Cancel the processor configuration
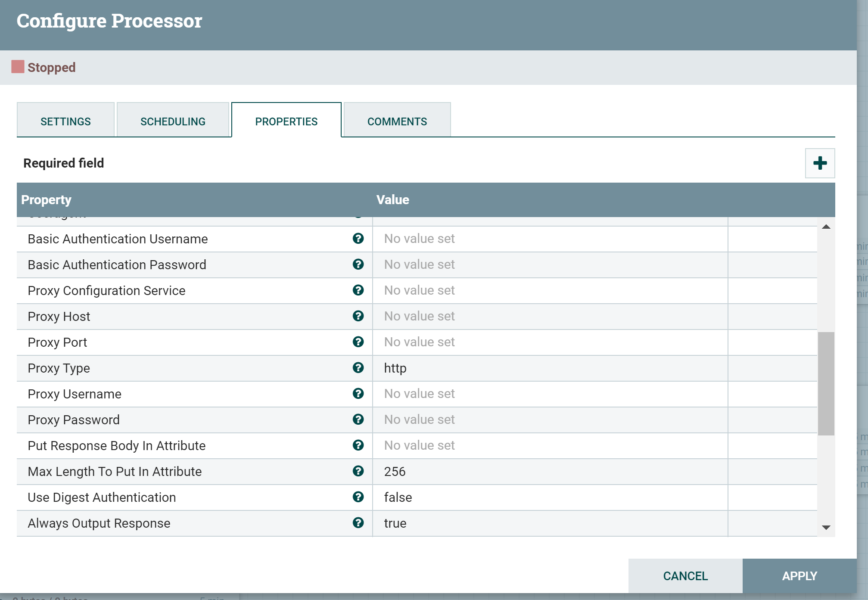868x600 pixels. pyautogui.click(x=685, y=576)
